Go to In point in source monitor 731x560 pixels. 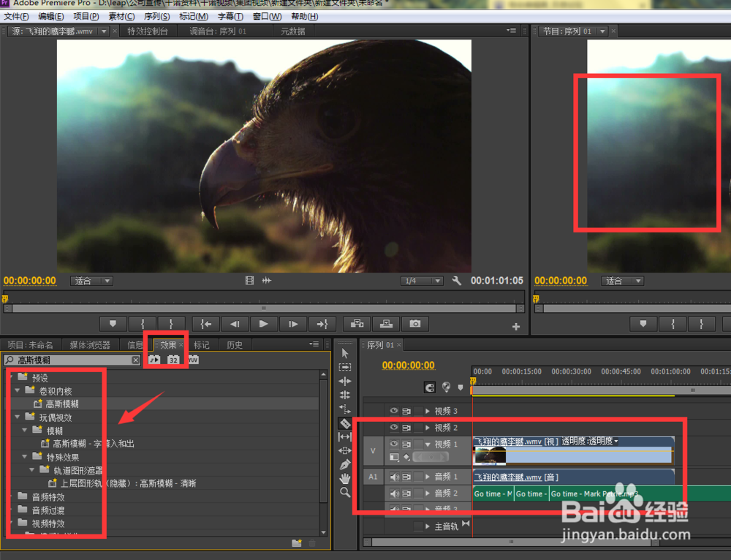point(205,324)
